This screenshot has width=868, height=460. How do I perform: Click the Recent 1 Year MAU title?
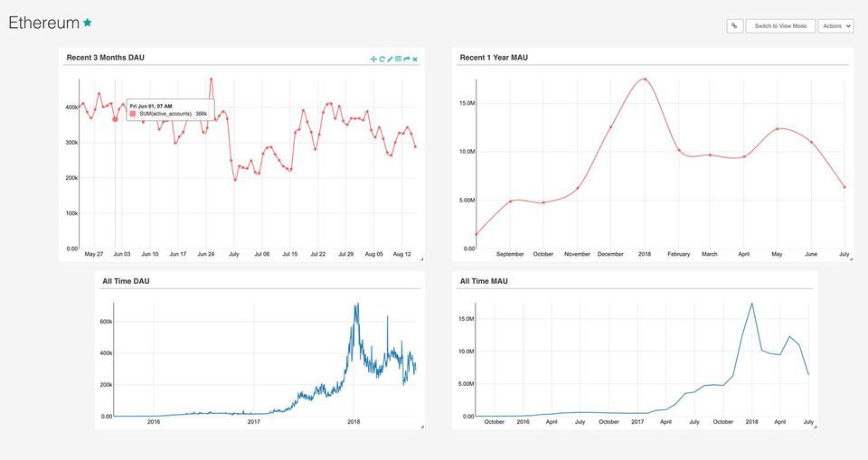click(x=494, y=58)
